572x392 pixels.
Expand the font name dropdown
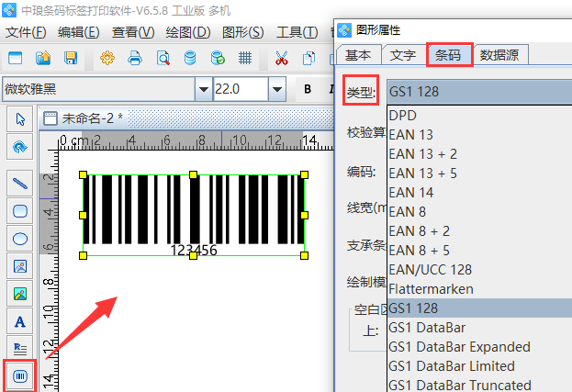tap(202, 89)
